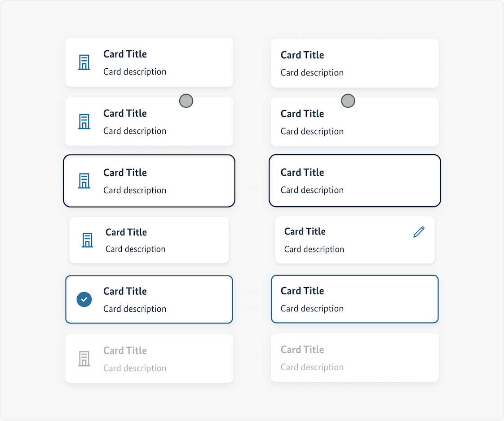This screenshot has height=421, width=504.
Task: Click "Card Title" next to the blue checkmark
Action: [x=125, y=291]
